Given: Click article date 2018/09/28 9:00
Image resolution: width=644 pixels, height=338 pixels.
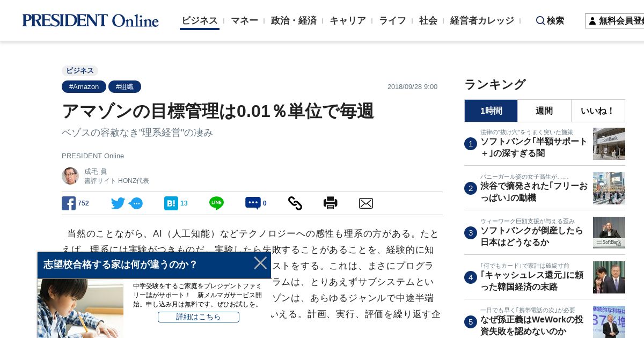Looking at the screenshot, I should [x=412, y=87].
